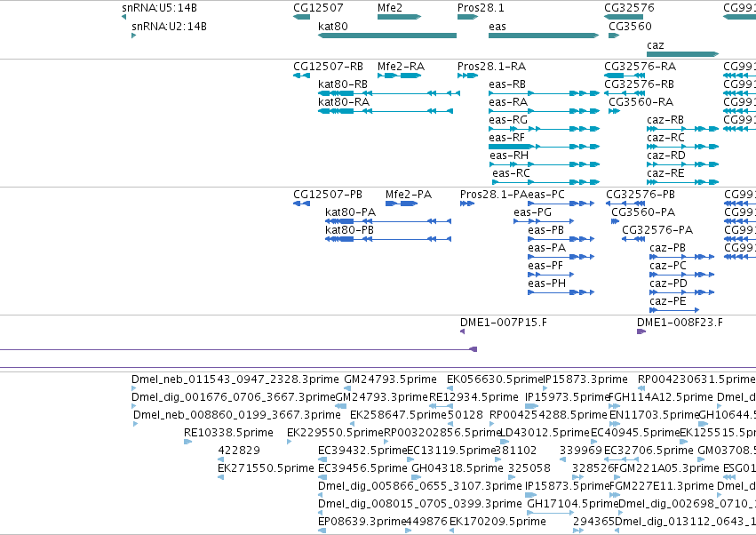This screenshot has width=756, height=535.
Task: Click the eas-RG transcript label
Action: [507, 120]
